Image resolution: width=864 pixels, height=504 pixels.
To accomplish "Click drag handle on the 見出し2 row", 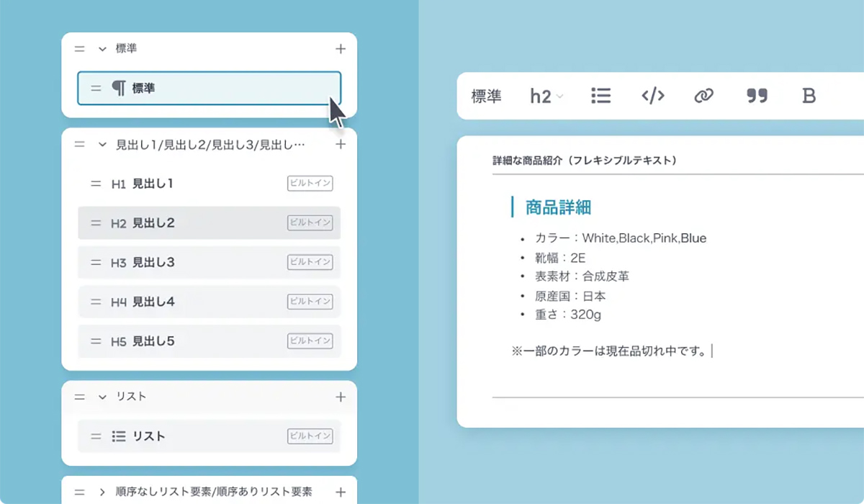I will coord(96,223).
